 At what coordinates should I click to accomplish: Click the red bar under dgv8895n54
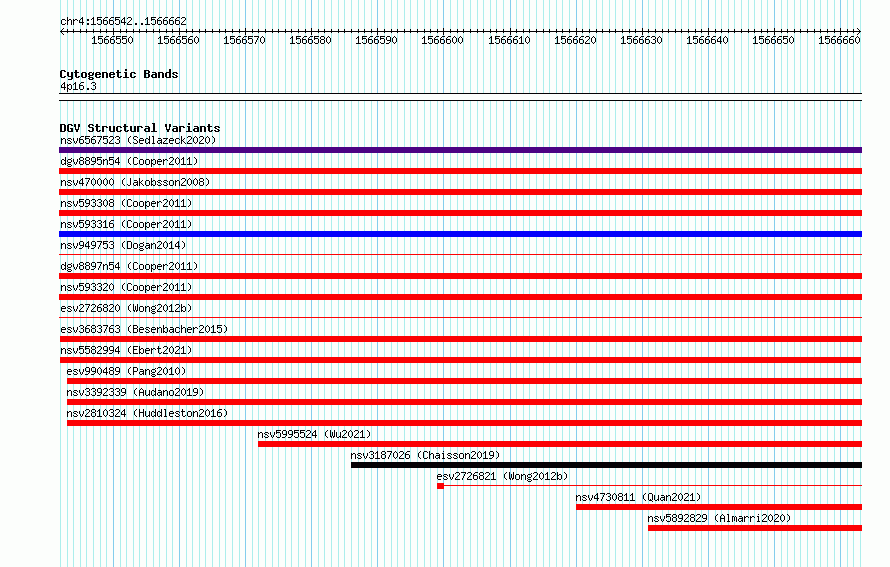point(460,171)
